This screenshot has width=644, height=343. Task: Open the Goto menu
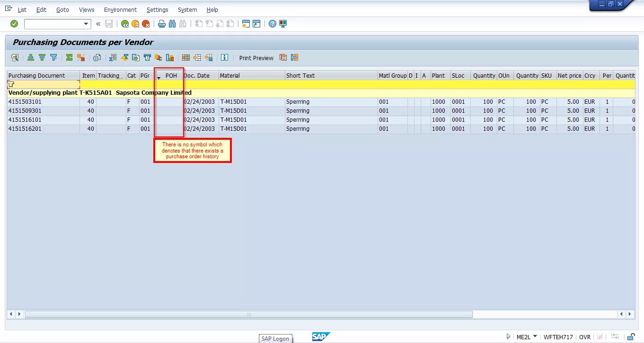tap(62, 9)
